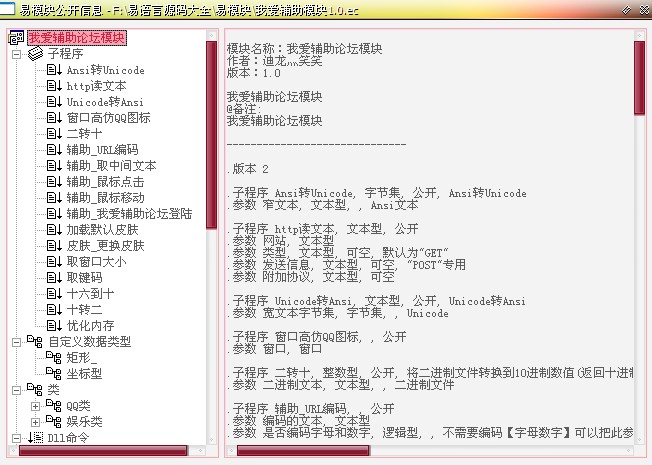Select 辅助_我爱辅助论坛登陆 in the tree
The width and height of the screenshot is (652, 465).
click(129, 214)
